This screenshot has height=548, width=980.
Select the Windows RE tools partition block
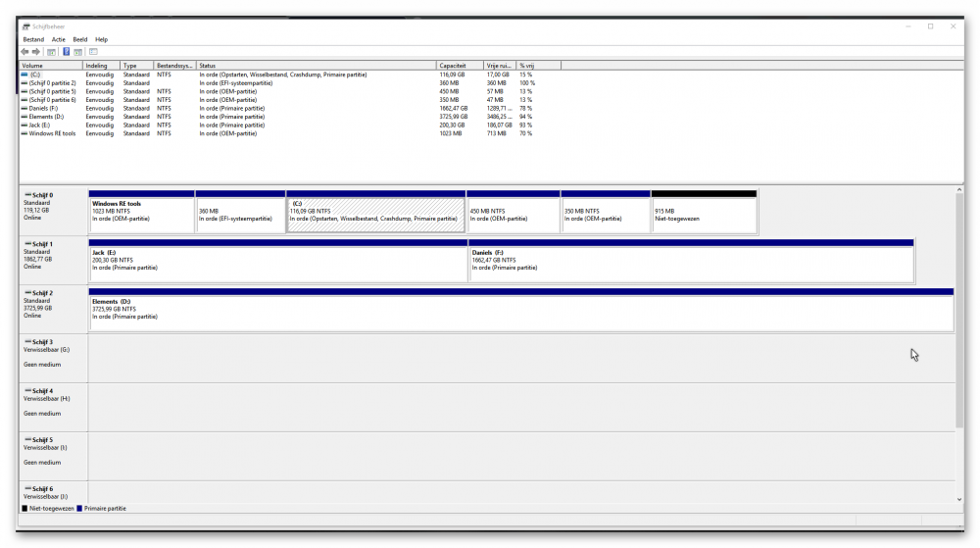(x=141, y=215)
